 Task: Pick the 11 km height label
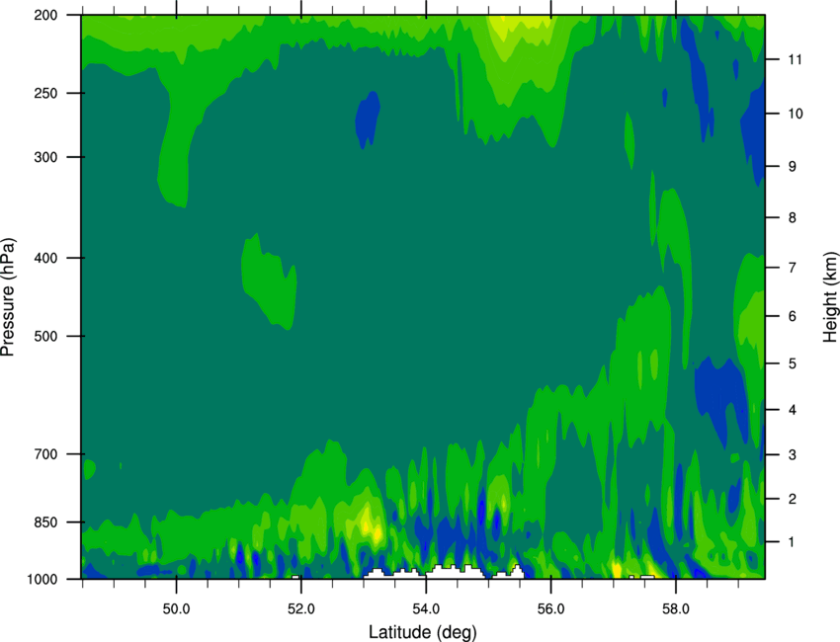coord(795,59)
